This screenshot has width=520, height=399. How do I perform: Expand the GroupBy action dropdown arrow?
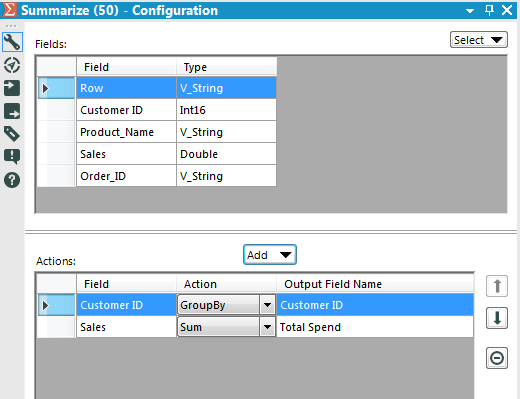(267, 305)
